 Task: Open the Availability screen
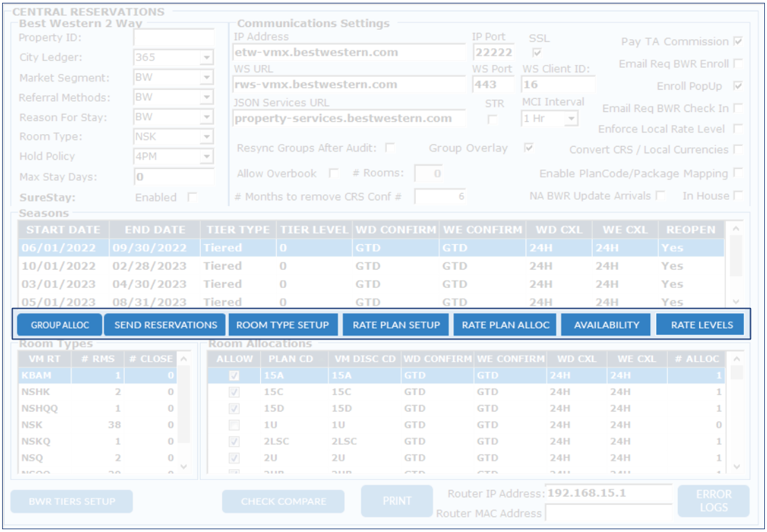(x=606, y=324)
